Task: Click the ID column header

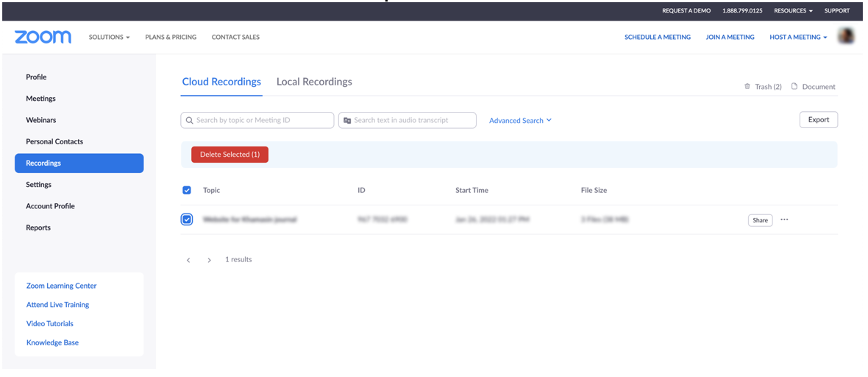Action: (361, 190)
